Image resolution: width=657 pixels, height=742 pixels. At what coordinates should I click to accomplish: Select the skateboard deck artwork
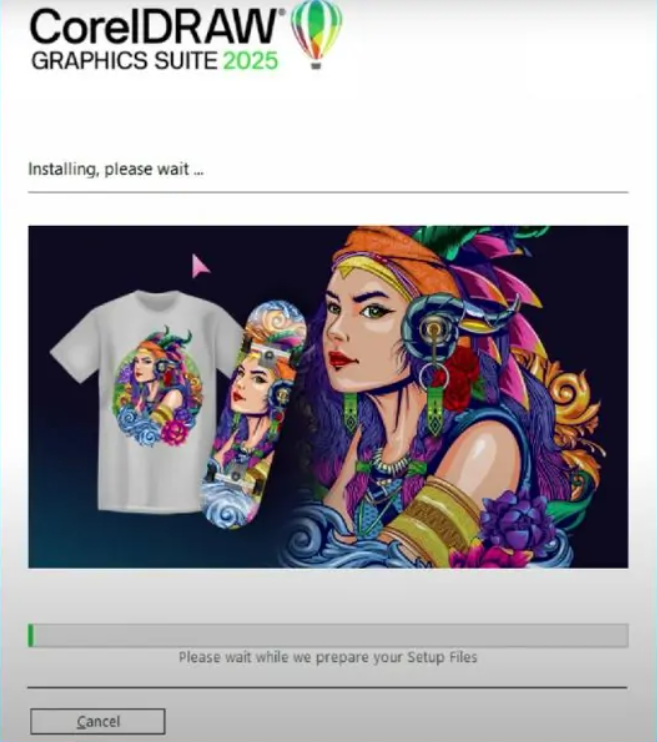[253, 414]
